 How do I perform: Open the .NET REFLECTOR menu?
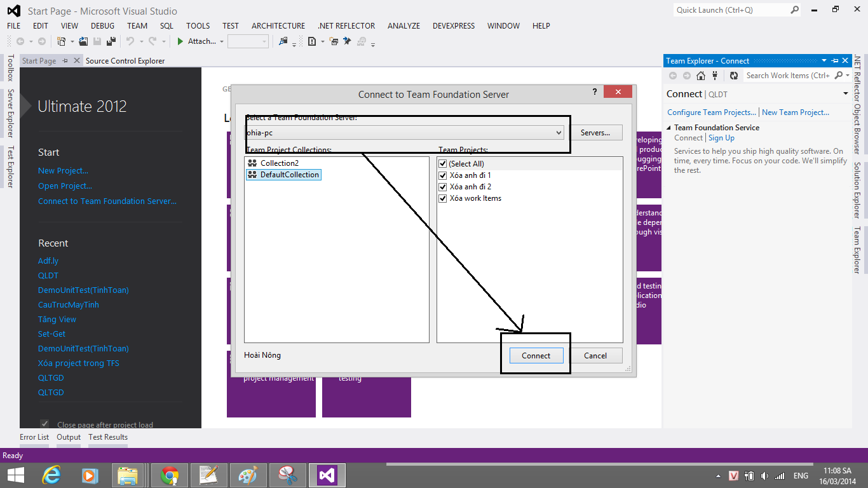pyautogui.click(x=346, y=26)
